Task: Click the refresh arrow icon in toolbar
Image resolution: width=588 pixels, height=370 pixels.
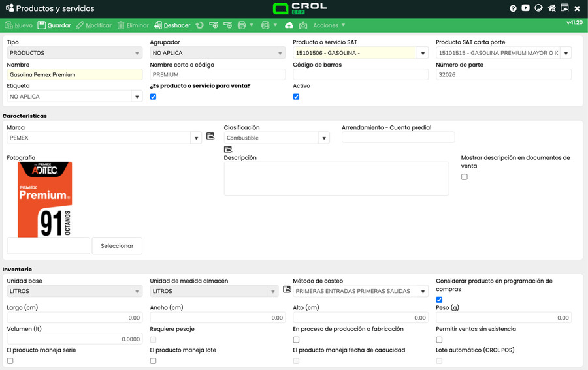Action: [x=199, y=25]
